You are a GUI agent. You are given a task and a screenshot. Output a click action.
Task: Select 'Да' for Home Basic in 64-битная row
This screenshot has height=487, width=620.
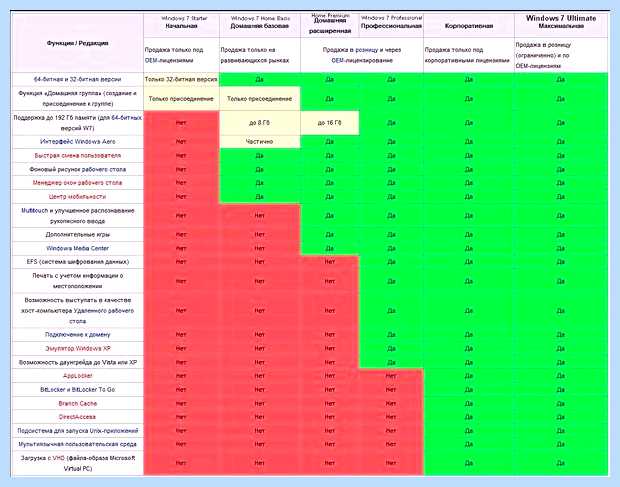pyautogui.click(x=259, y=79)
